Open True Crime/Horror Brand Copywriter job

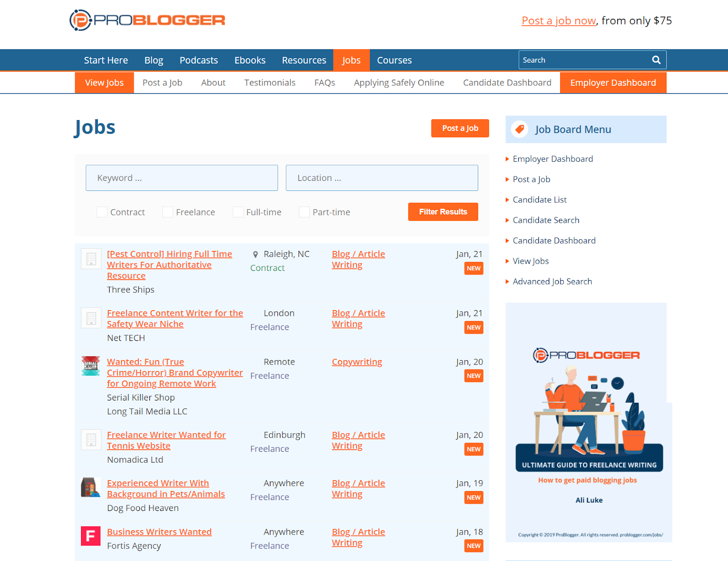pyautogui.click(x=175, y=373)
